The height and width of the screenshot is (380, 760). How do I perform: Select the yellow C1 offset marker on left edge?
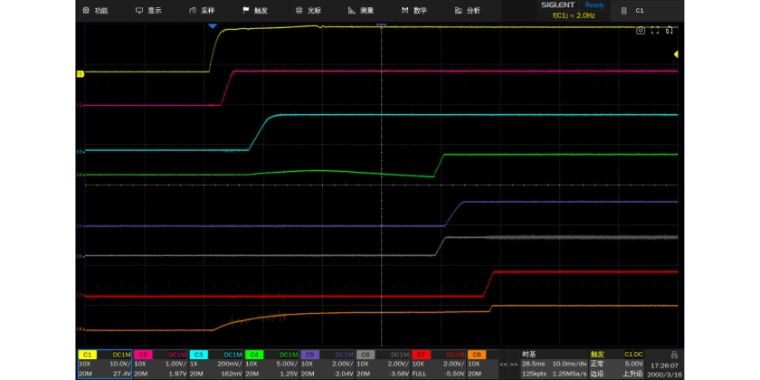[80, 74]
